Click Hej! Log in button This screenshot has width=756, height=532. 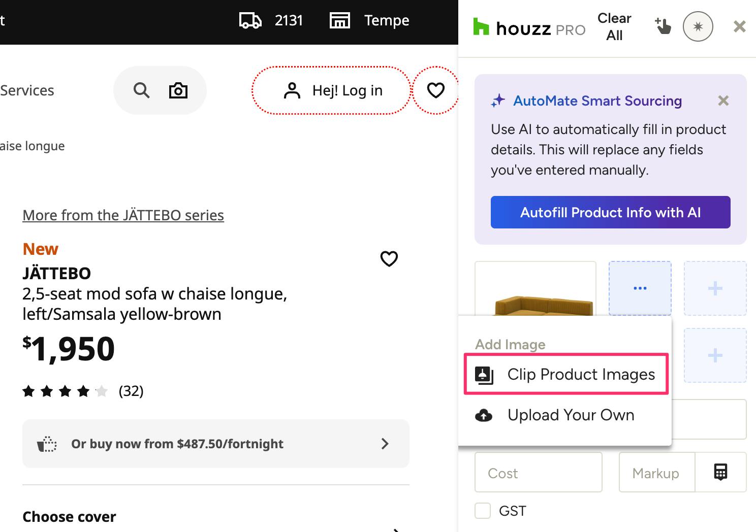click(331, 90)
